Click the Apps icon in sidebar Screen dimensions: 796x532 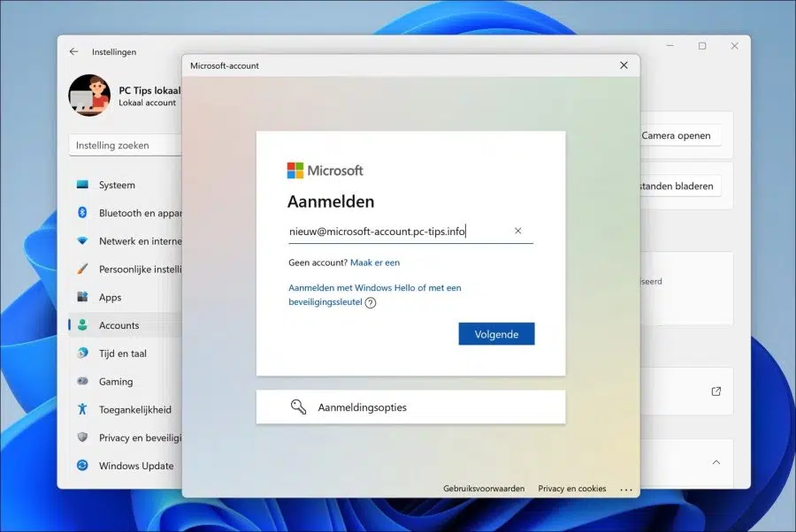(x=82, y=297)
